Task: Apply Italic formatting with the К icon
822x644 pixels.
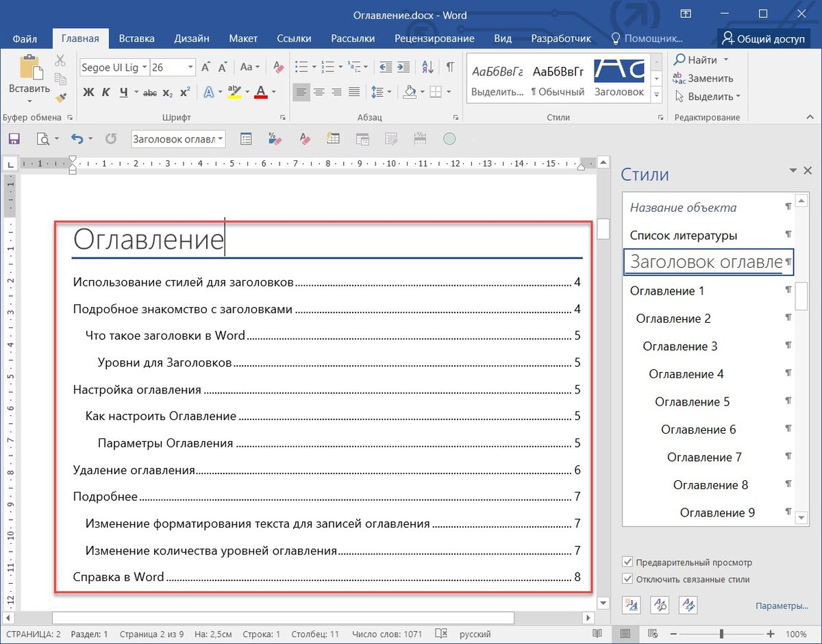Action: click(106, 92)
